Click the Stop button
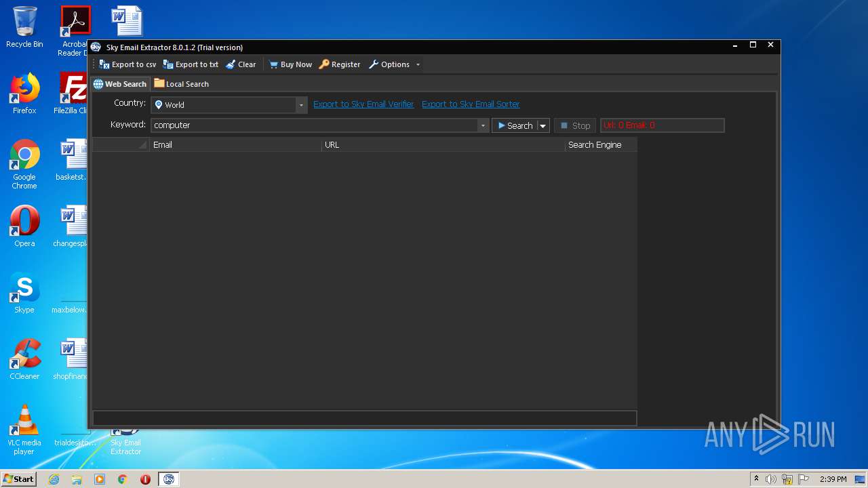 575,125
